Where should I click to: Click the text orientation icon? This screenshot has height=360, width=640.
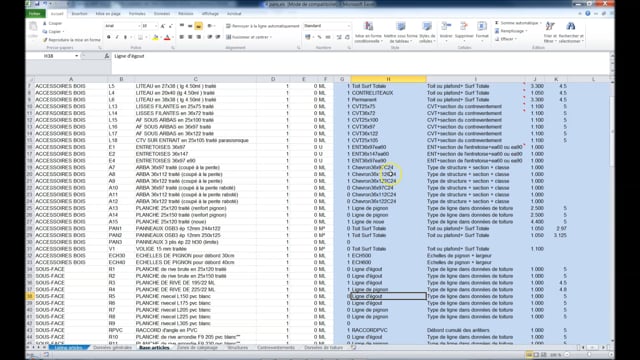tap(210, 26)
